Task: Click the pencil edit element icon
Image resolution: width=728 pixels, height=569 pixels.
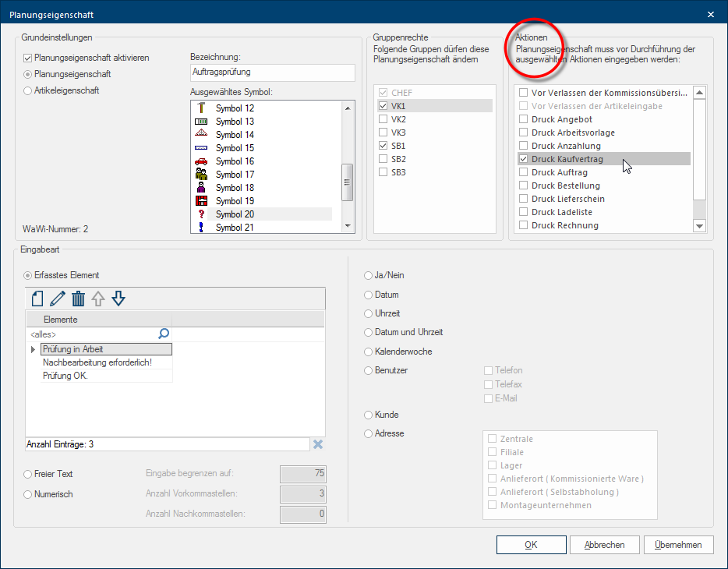Action: pos(57,299)
